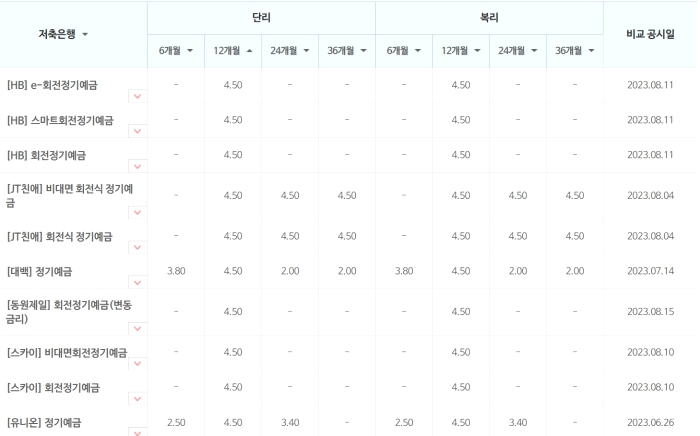Click 복리 6개월 rate 3.80 for 대백
Image resolution: width=700 pixels, height=436 pixels.
pos(404,271)
